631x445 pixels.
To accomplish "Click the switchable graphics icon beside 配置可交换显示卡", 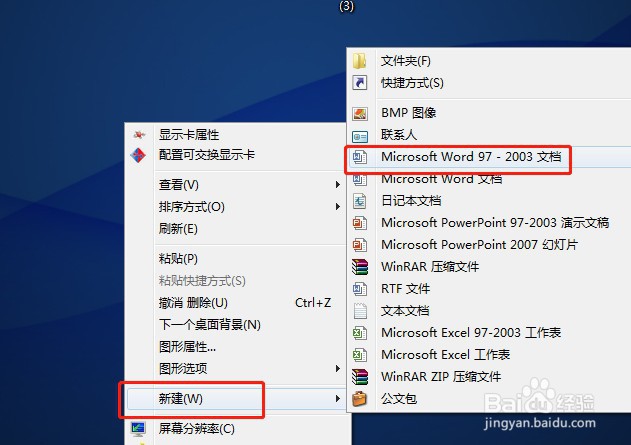I will [x=138, y=155].
